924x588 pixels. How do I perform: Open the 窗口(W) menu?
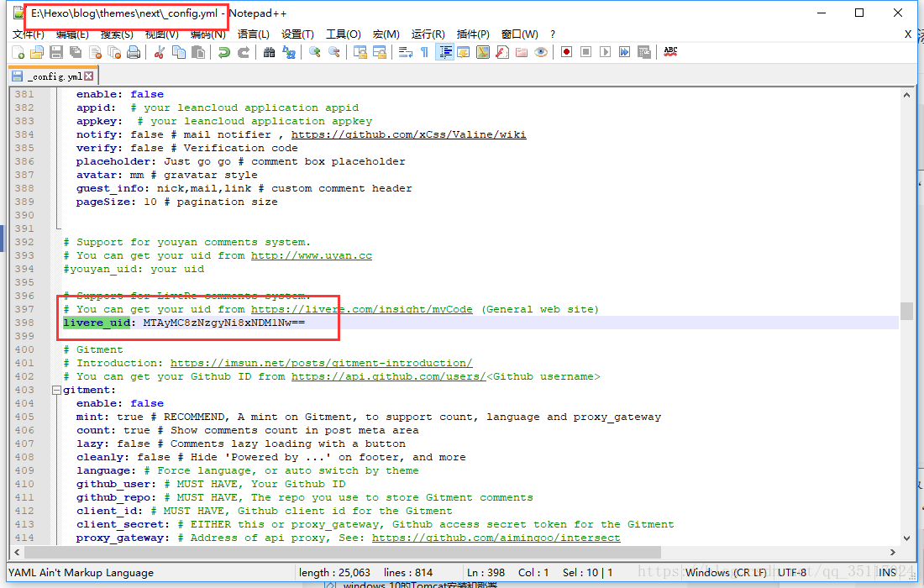click(519, 34)
